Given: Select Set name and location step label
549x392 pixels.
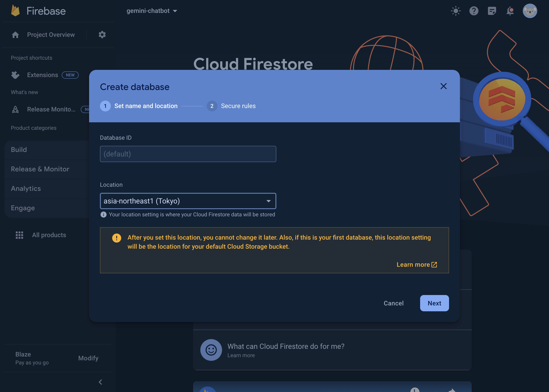Looking at the screenshot, I should (146, 106).
